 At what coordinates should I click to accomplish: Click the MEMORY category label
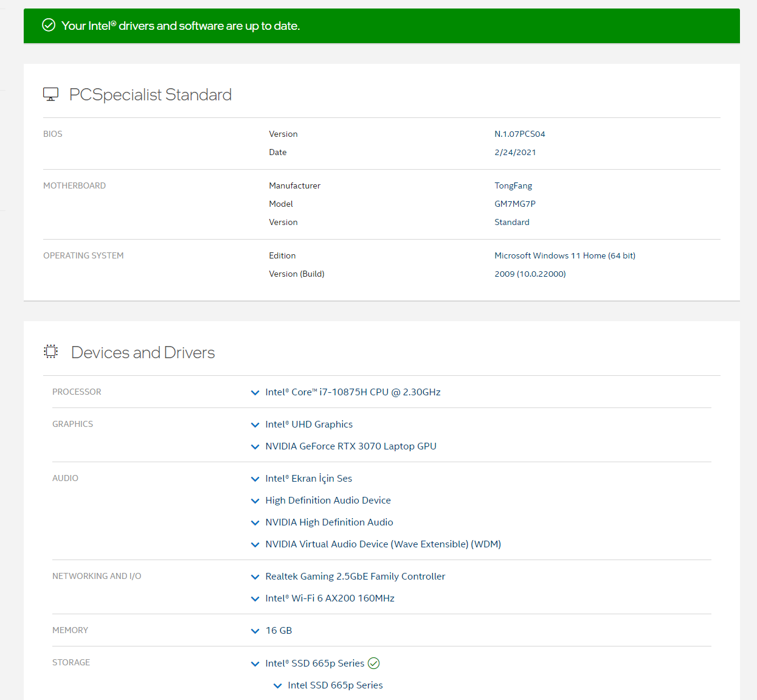click(x=70, y=630)
